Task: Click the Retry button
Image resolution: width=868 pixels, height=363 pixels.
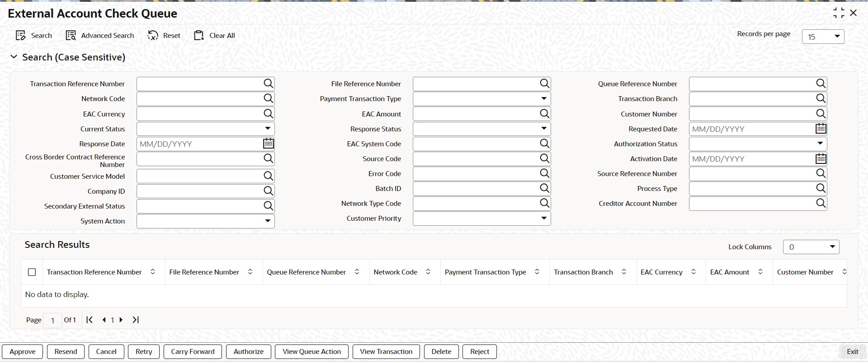Action: (144, 352)
